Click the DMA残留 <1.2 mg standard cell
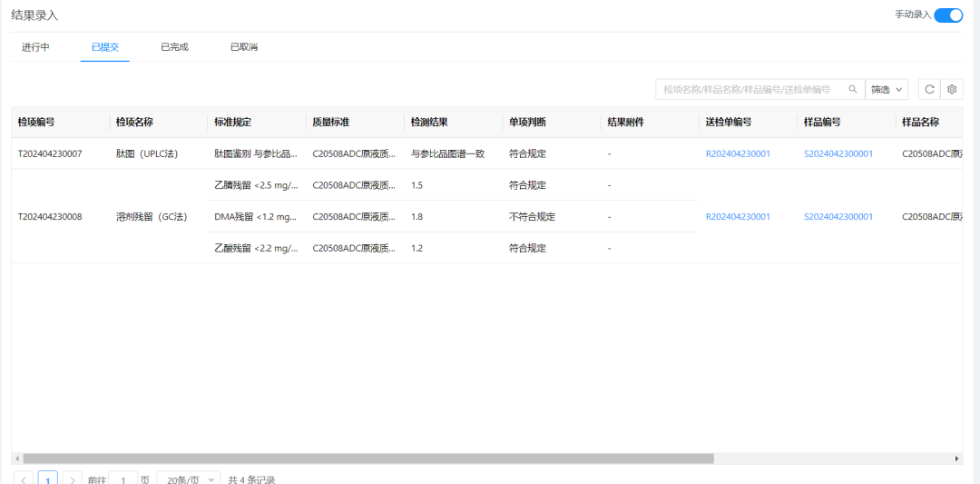The width and height of the screenshot is (980, 484). [256, 217]
